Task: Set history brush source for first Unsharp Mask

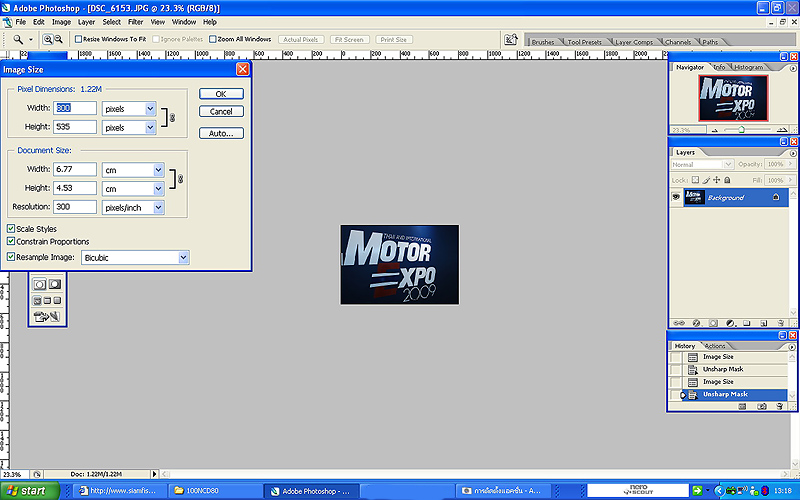Action: 676,369
